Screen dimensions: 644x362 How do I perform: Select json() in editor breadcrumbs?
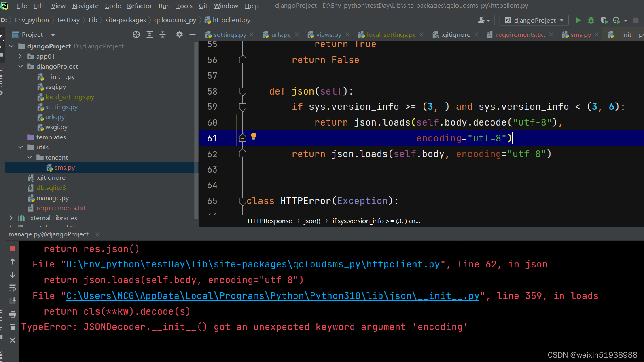(x=312, y=221)
